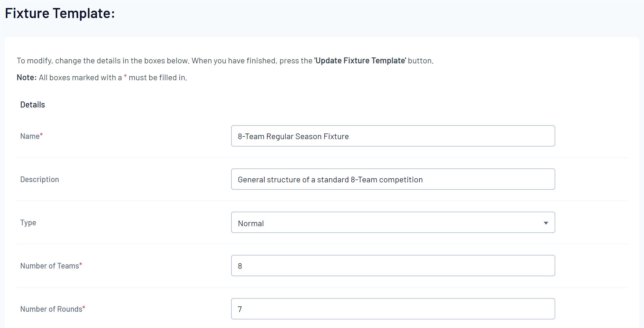Click the Description text input field
The width and height of the screenshot is (644, 328).
tap(393, 179)
